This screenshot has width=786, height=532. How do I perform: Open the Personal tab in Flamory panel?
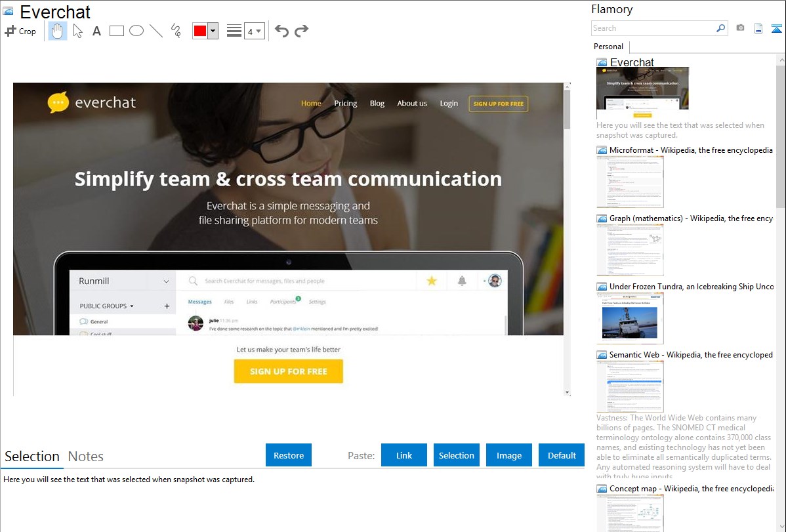608,47
